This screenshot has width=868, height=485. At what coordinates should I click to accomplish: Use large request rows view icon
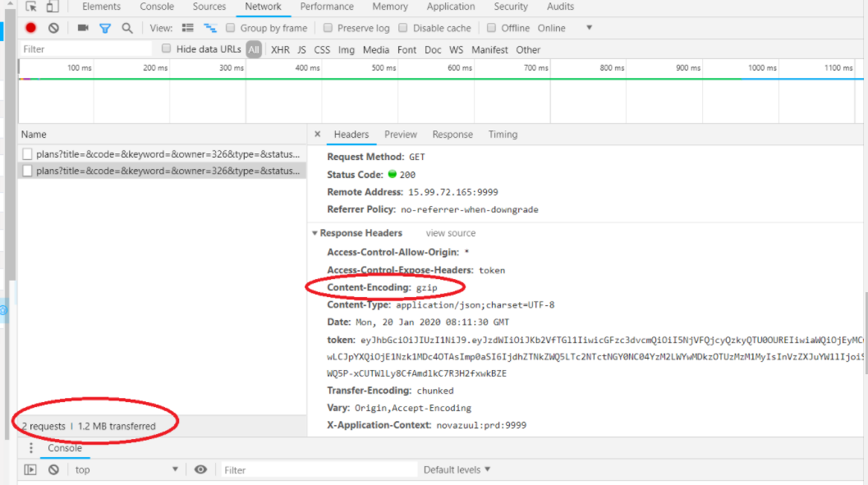click(x=188, y=28)
